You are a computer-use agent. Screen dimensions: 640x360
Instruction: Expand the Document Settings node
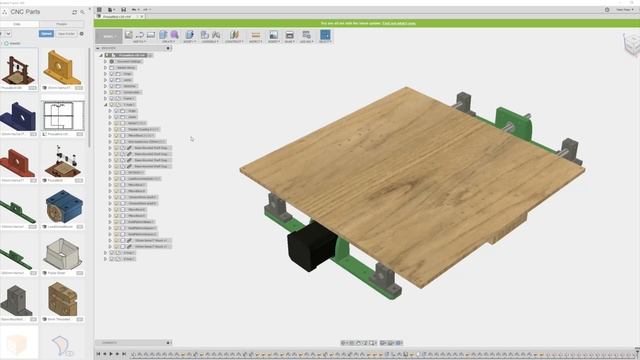coord(105,61)
